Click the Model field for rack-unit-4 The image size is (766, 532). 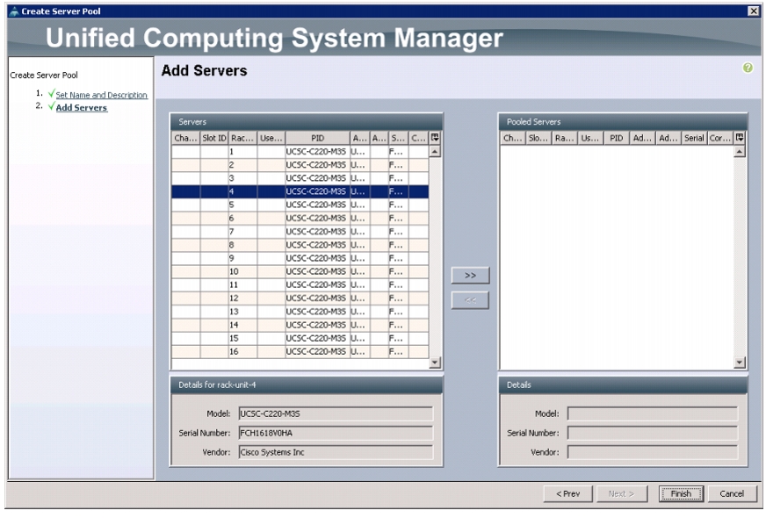coord(336,413)
